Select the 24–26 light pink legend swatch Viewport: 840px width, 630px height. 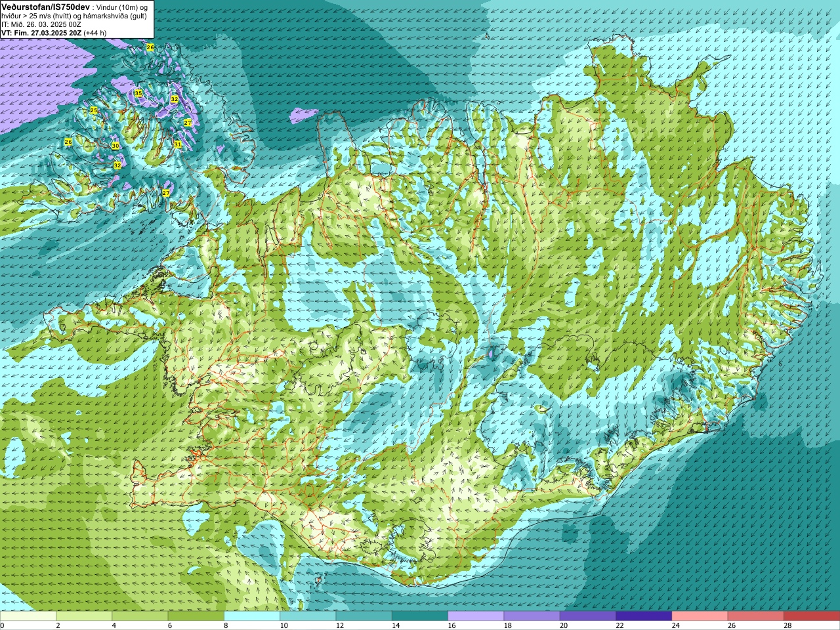pyautogui.click(x=700, y=616)
